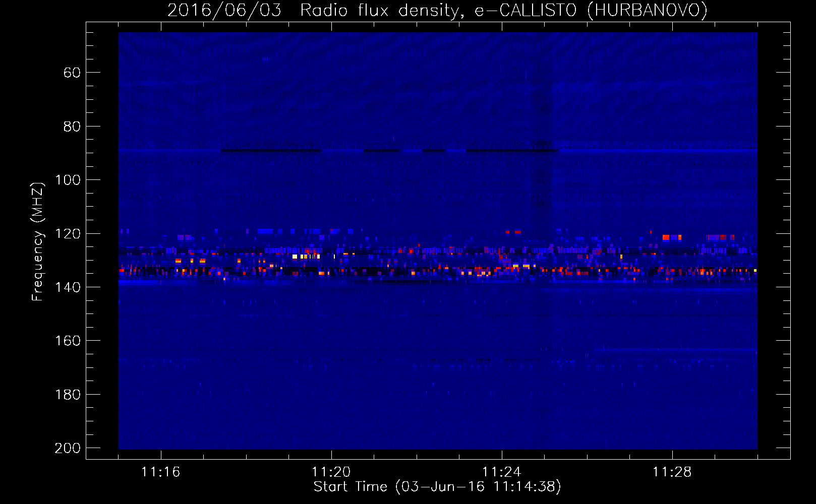Click the 60 frequency tick label
816x504 pixels.
(x=72, y=73)
